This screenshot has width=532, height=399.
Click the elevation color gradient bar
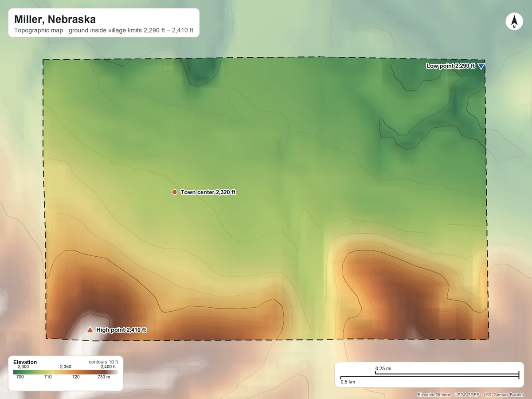tap(66, 372)
